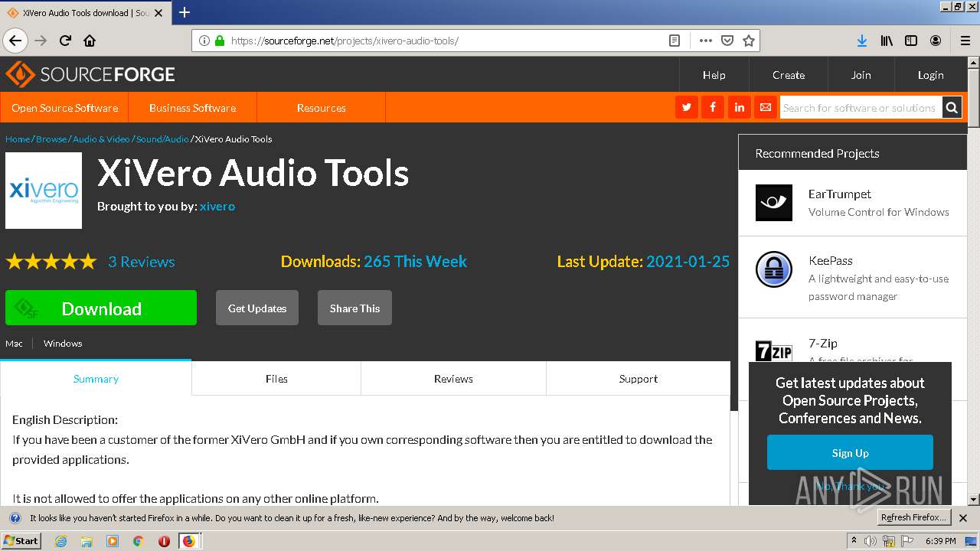Image resolution: width=980 pixels, height=551 pixels.
Task: Open EarTrumpet project icon
Action: pyautogui.click(x=774, y=203)
